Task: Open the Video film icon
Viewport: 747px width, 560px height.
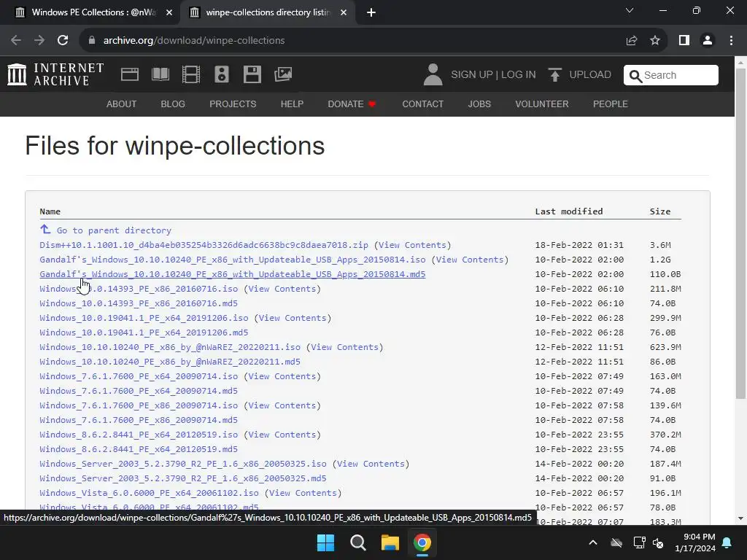Action: click(191, 75)
